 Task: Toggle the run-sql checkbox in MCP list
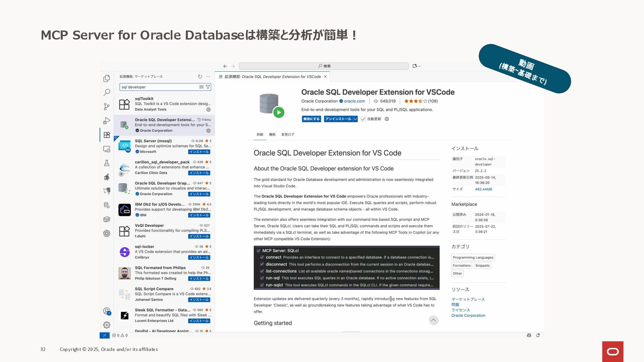click(x=262, y=278)
